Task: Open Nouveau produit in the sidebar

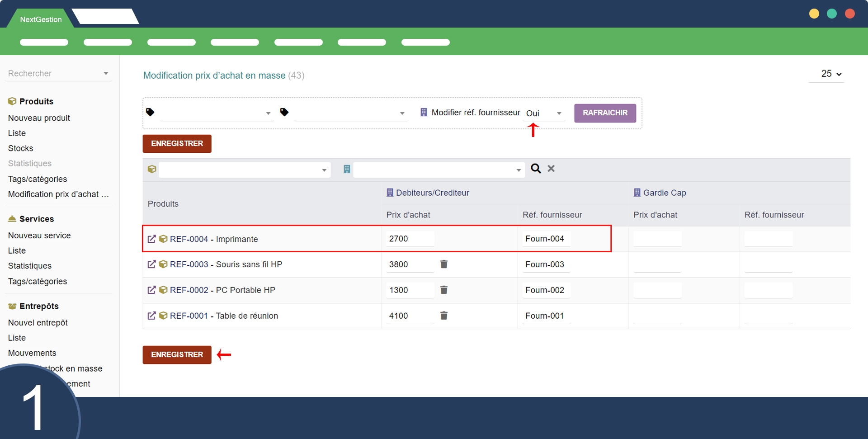Action: click(x=39, y=118)
